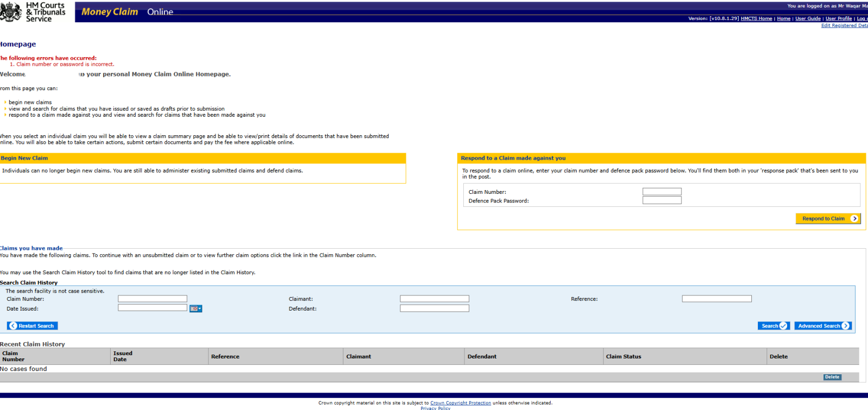Click the HM Courts & Tribunals Service logo
The height and width of the screenshot is (410, 868).
33,11
